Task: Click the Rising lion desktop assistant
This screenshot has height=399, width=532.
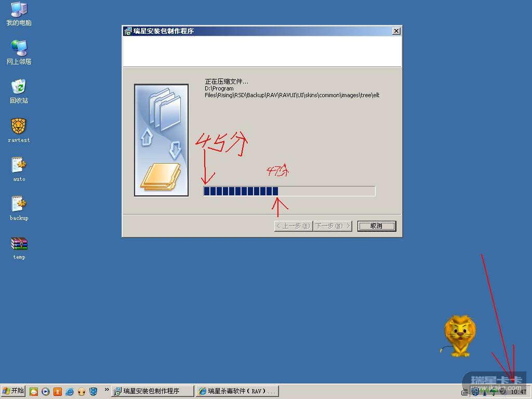Action: tap(459, 336)
